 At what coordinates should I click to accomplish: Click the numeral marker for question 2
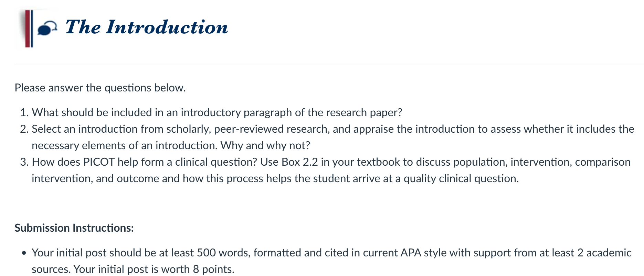tap(24, 129)
